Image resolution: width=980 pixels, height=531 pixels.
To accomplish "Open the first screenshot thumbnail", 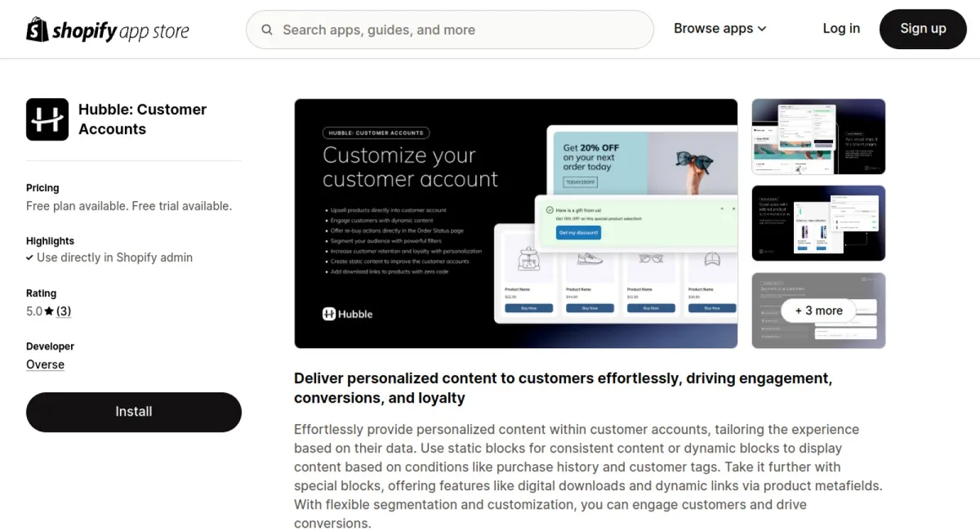I will coord(818,136).
